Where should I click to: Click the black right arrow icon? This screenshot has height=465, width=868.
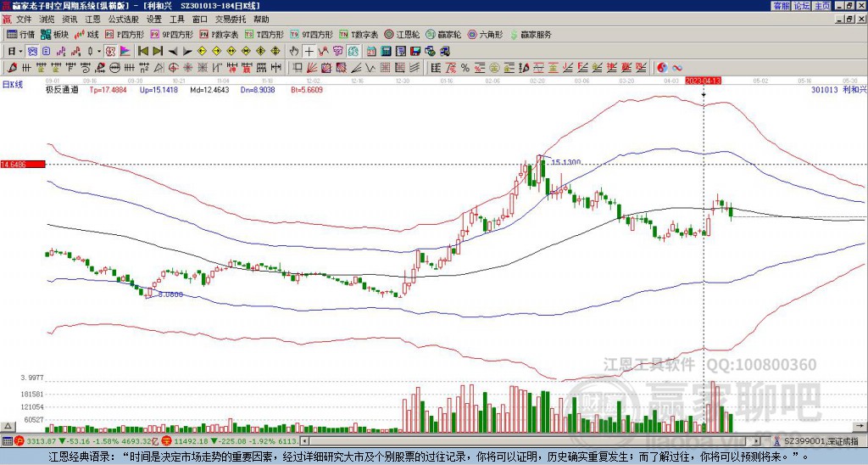tap(187, 52)
